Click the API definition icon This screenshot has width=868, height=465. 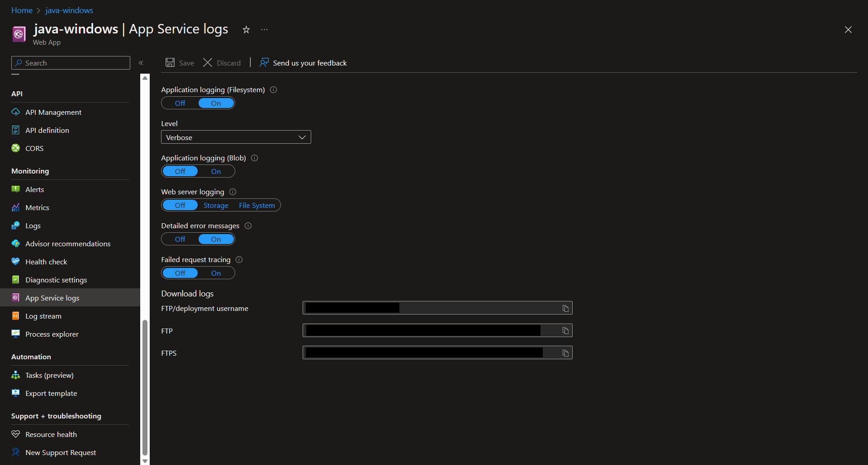16,130
